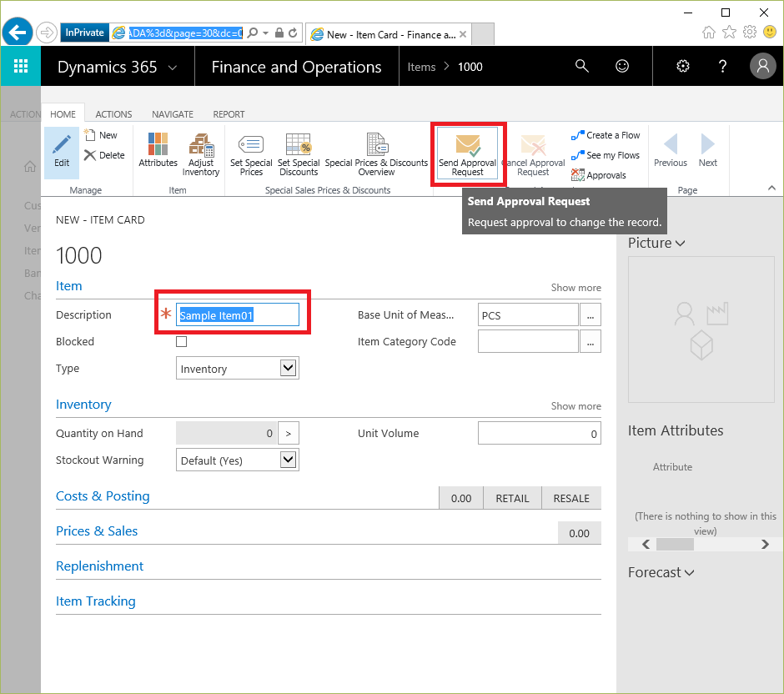Expand the Forecast section

coord(661,572)
